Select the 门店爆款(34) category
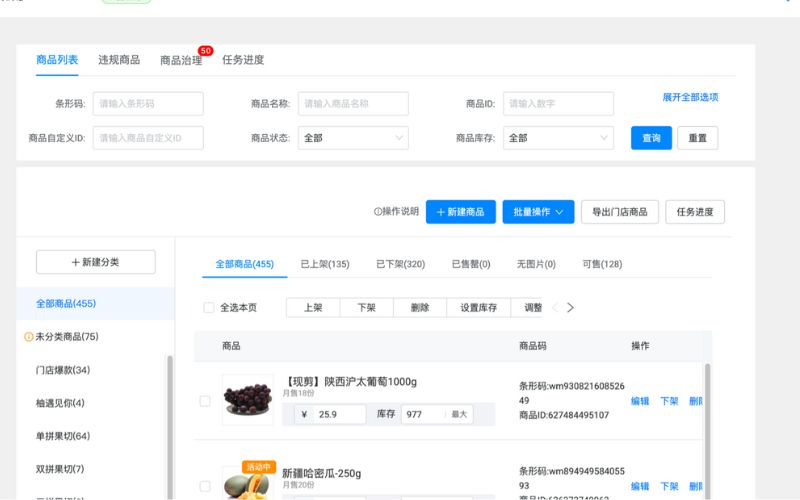This screenshot has width=800, height=500. click(63, 370)
